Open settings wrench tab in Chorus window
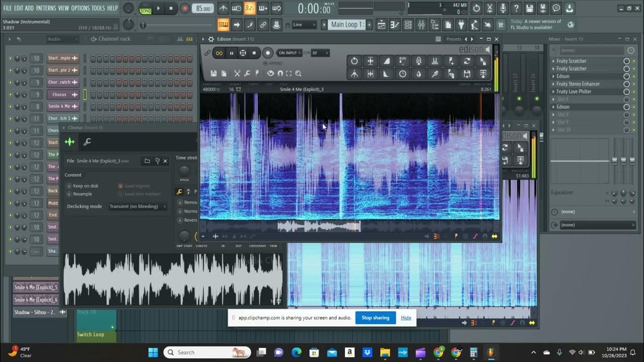 [87, 142]
